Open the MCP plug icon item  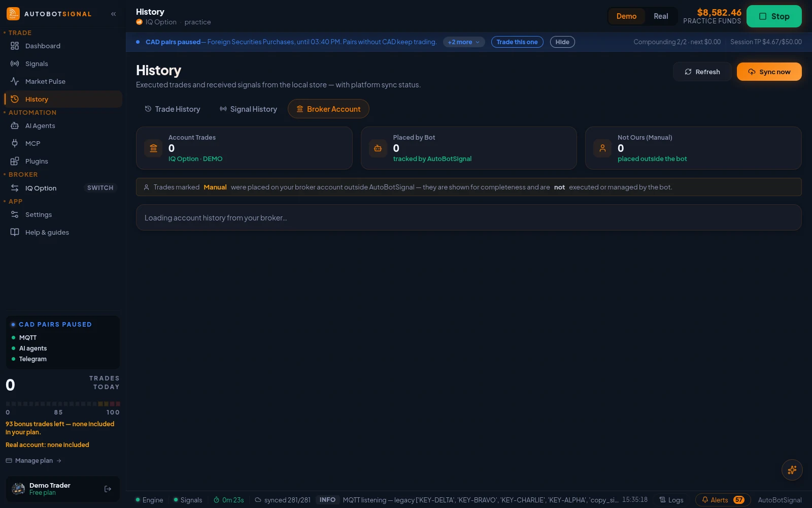(x=63, y=143)
